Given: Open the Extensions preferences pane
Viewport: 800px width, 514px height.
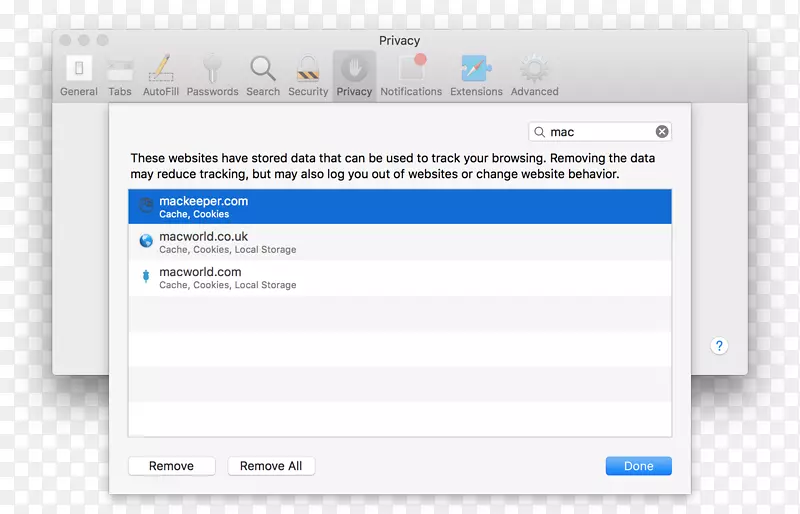Looking at the screenshot, I should (x=476, y=76).
